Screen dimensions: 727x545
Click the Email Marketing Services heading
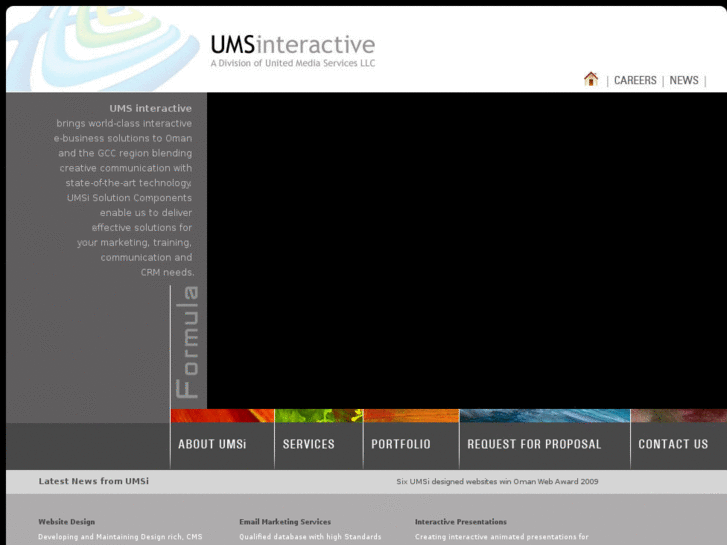(x=285, y=522)
